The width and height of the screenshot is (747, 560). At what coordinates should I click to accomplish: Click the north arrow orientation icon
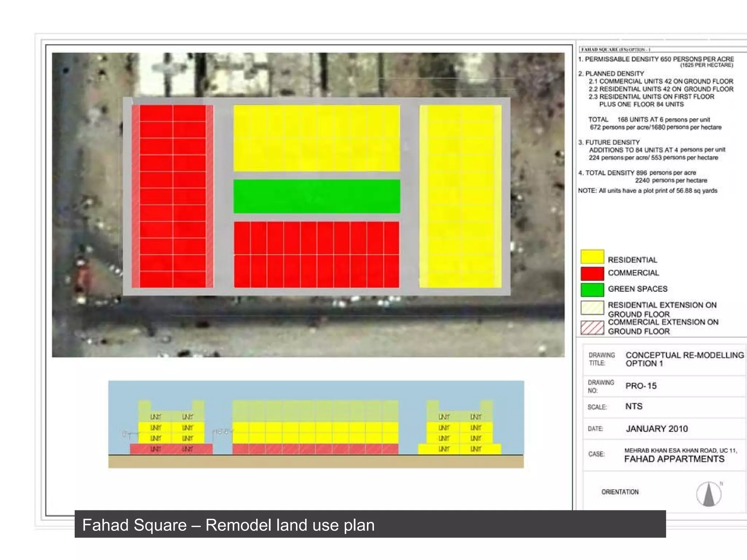(x=709, y=494)
